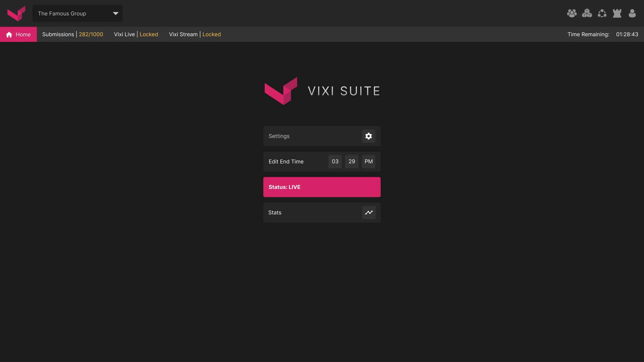
Task: Click the Stats trend line icon
Action: pos(369,213)
